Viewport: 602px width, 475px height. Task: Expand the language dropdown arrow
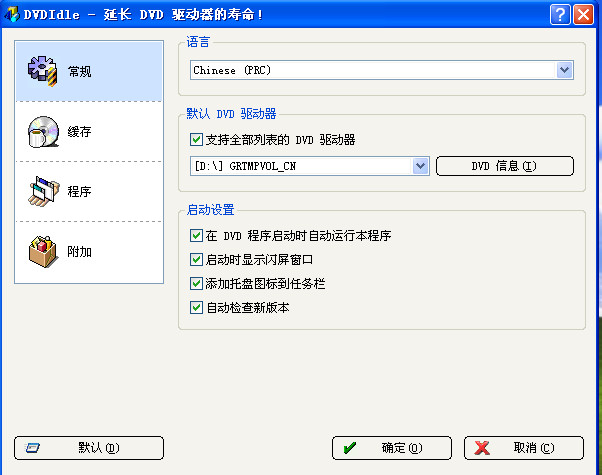[564, 70]
